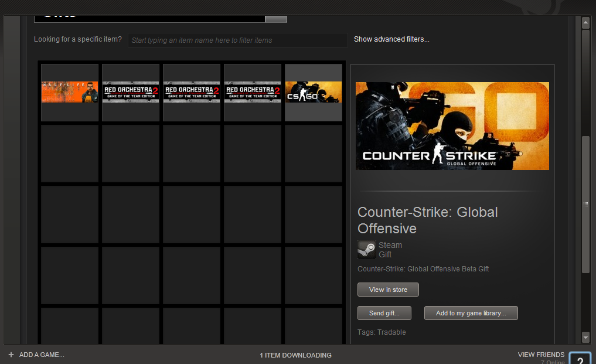
Task: Click the Looking for a specific item label
Action: click(78, 39)
